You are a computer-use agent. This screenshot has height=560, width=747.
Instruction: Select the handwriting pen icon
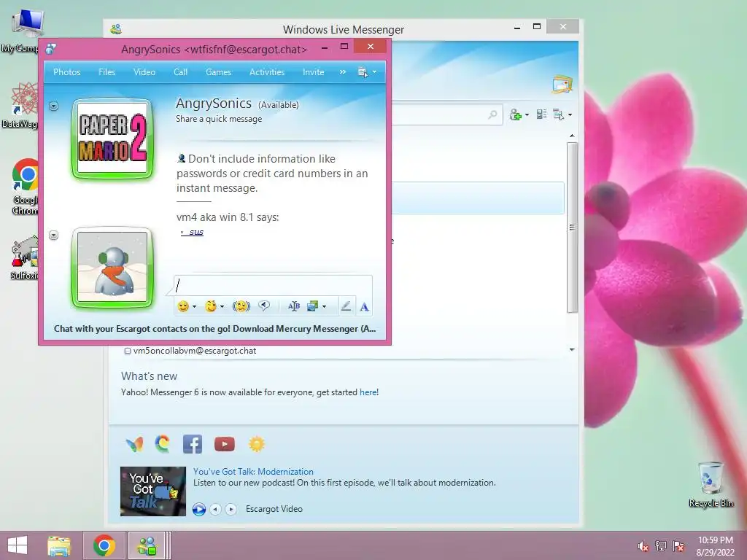[x=347, y=306]
